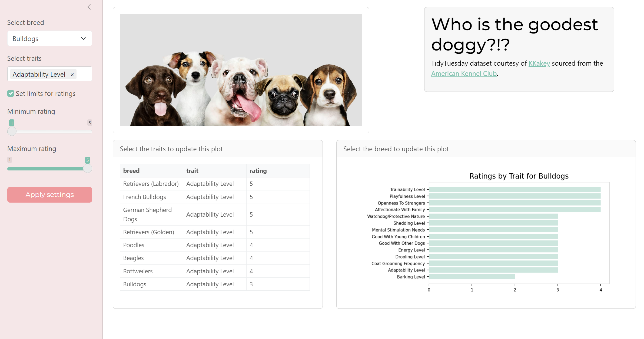Disable the Set limits for ratings checkbox
Image resolution: width=644 pixels, height=339 pixels.
(11, 93)
